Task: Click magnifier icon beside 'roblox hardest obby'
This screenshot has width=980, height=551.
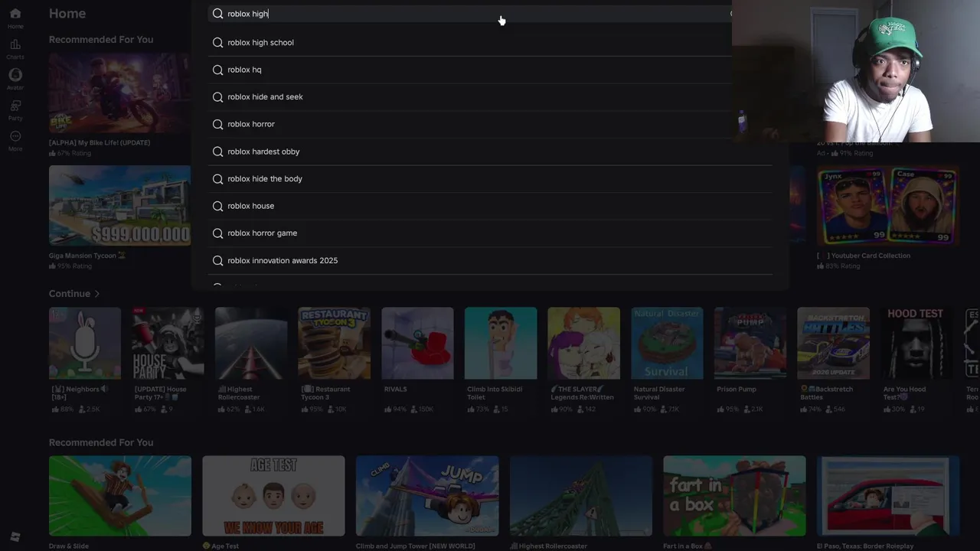Action: 217,152
